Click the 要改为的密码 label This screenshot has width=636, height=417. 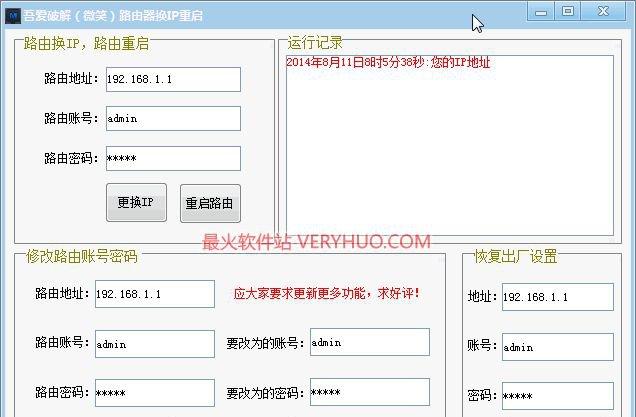[x=265, y=393]
